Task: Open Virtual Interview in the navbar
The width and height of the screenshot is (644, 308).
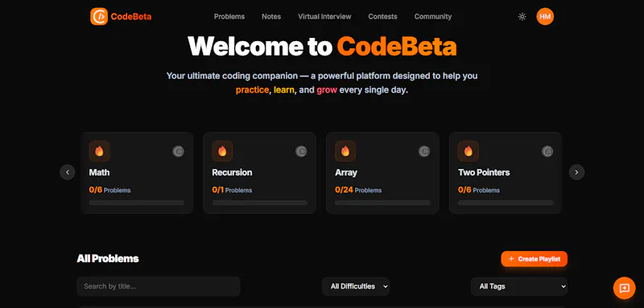Action: [x=324, y=17]
